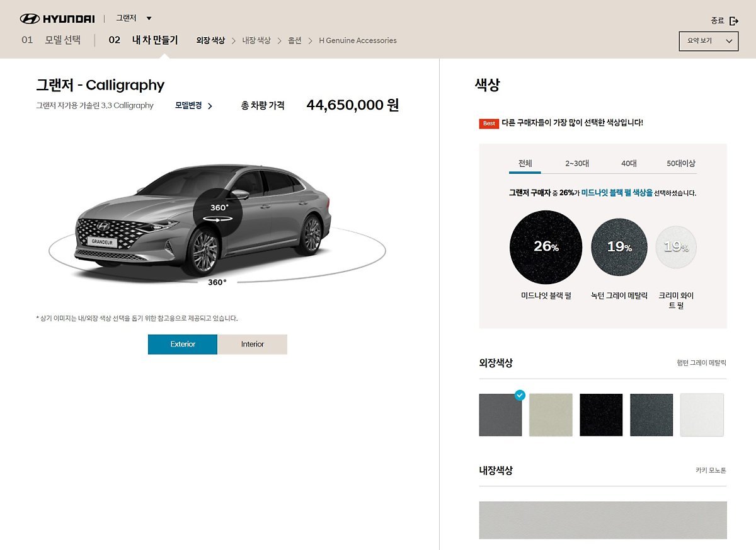Click the Grandeur car image
Viewport: 756px width, 550px height.
203,220
